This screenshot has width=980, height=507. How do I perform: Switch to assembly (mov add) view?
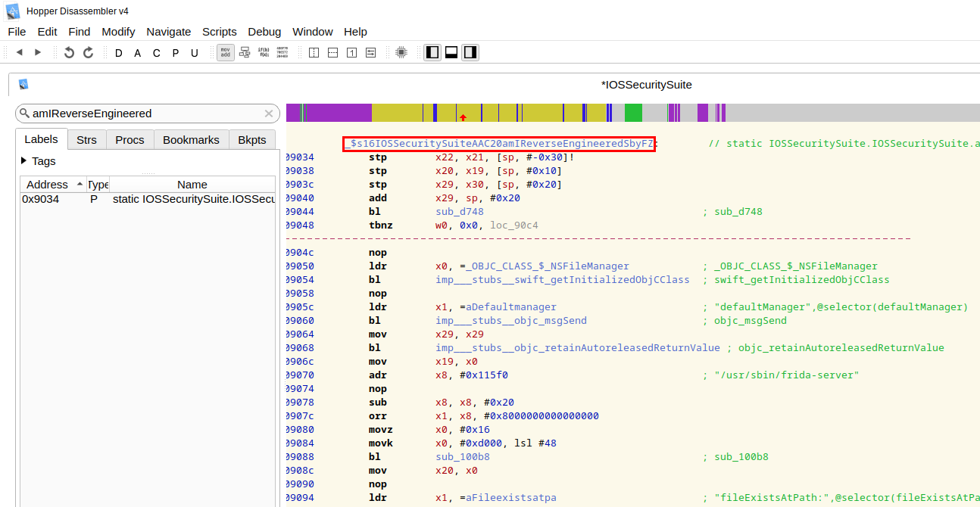point(225,52)
